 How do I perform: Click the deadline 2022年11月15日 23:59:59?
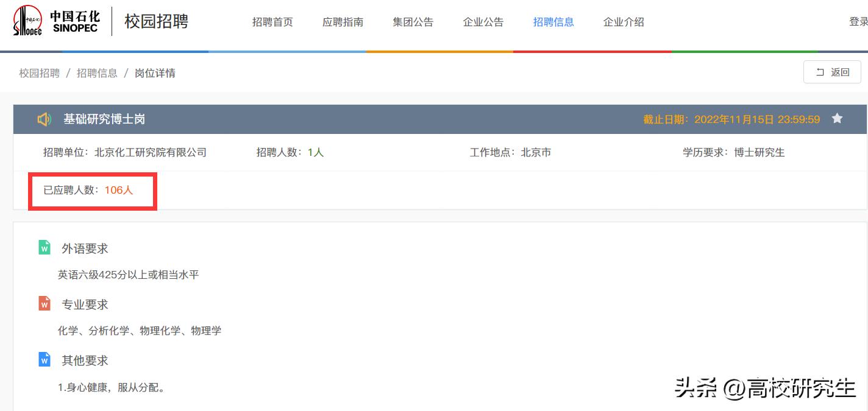(757, 119)
